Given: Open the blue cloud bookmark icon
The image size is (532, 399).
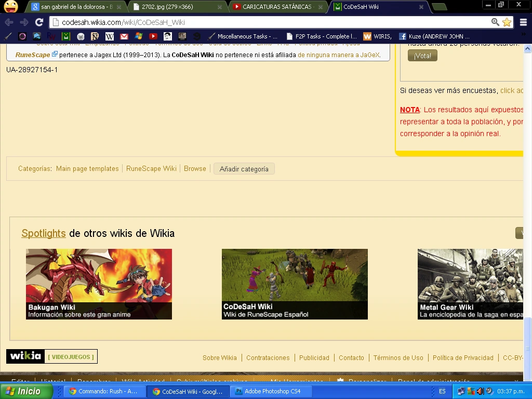Looking at the screenshot, I should [x=37, y=36].
